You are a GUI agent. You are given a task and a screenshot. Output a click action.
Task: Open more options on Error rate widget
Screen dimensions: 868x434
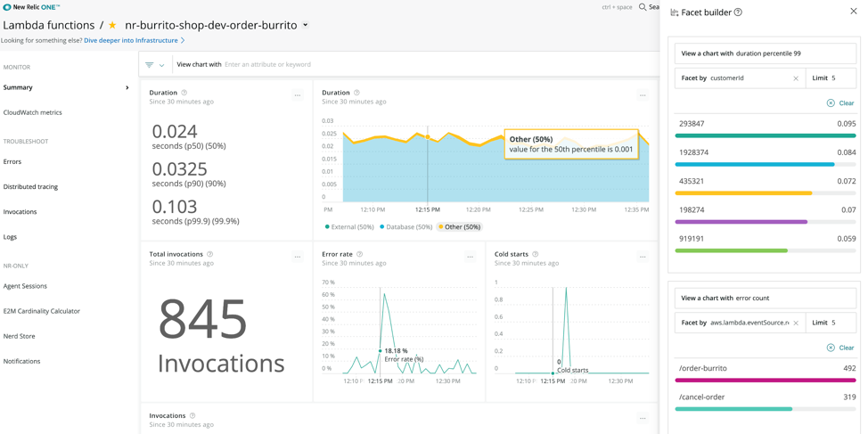(x=471, y=257)
